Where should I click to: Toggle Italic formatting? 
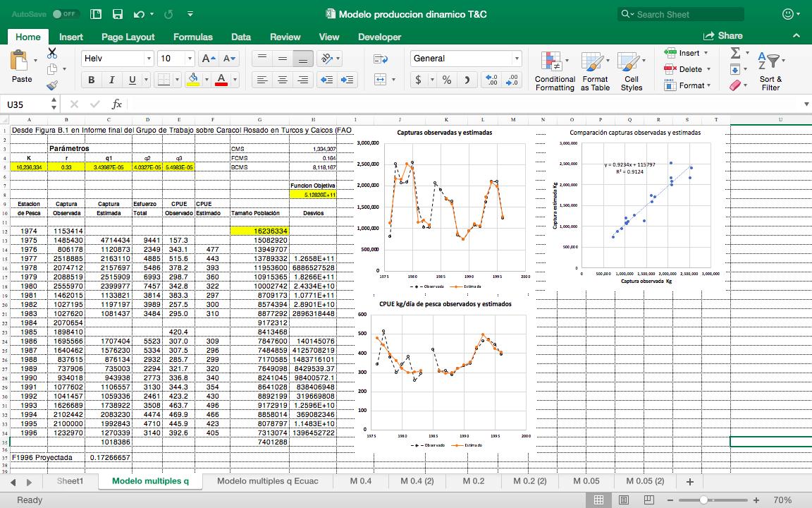[x=111, y=80]
